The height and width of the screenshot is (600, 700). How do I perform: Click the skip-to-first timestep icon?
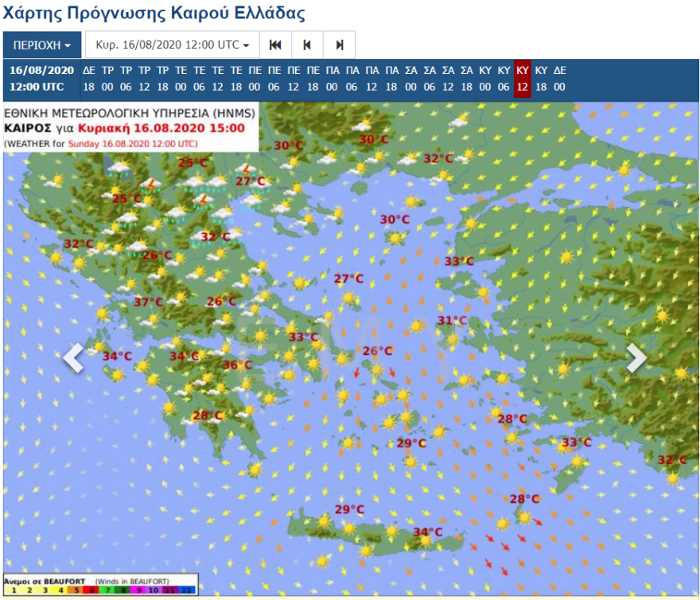coord(275,45)
